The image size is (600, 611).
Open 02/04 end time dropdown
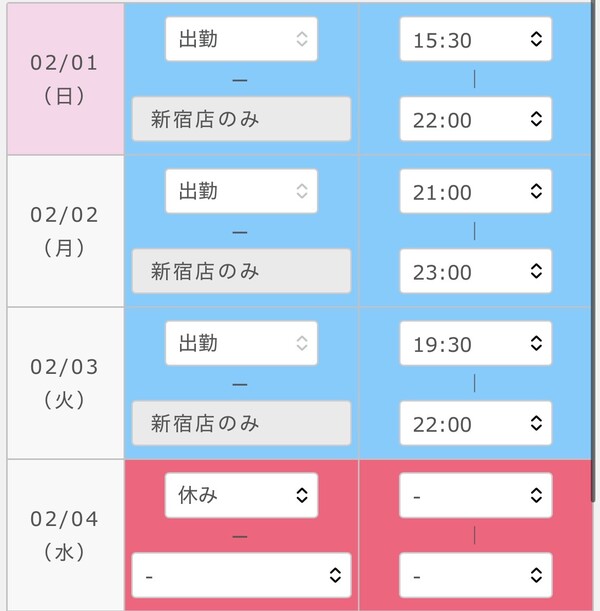point(475,576)
